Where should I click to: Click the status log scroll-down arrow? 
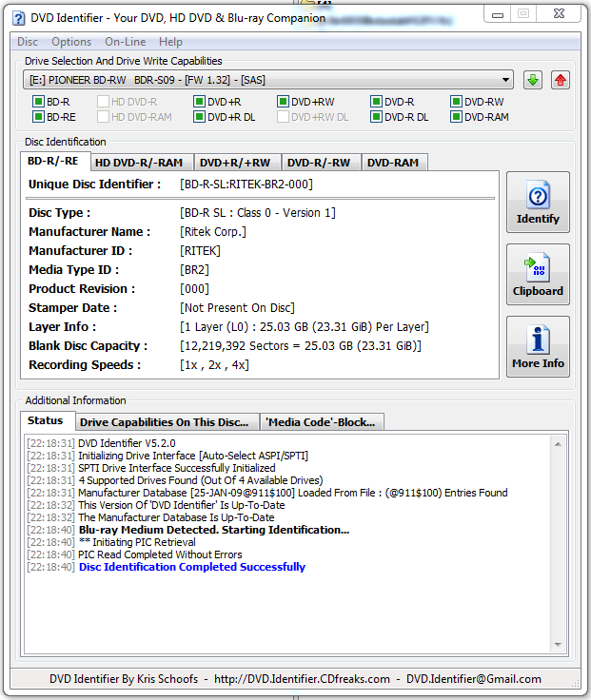click(558, 645)
